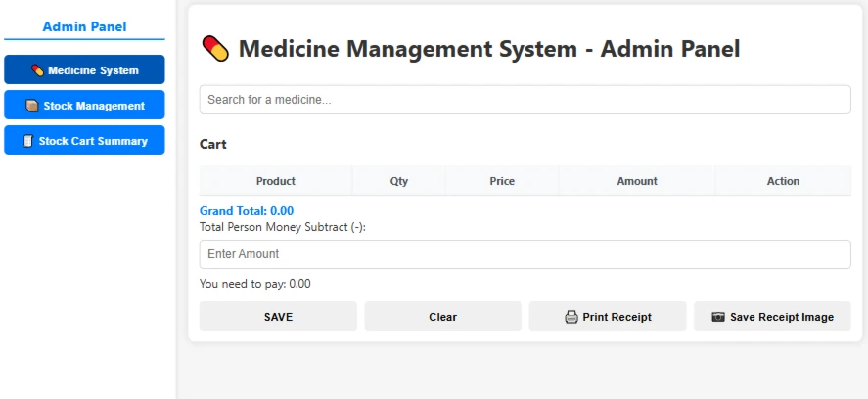Image resolution: width=868 pixels, height=399 pixels.
Task: Select the Action column header
Action: (x=783, y=181)
